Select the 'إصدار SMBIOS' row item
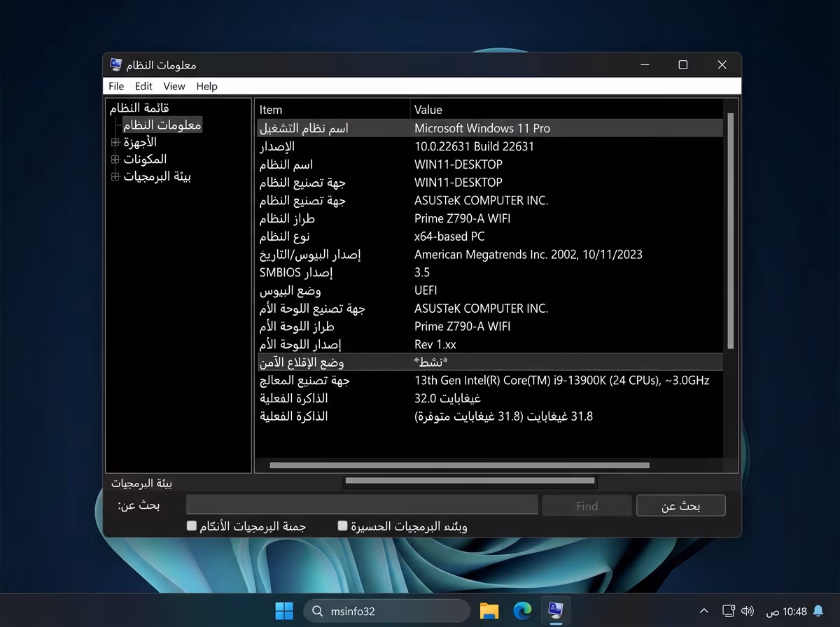The height and width of the screenshot is (627, 840). click(x=296, y=272)
